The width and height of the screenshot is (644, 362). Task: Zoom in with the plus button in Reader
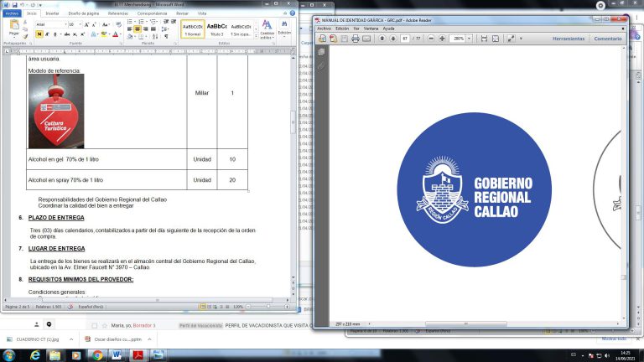(442, 39)
